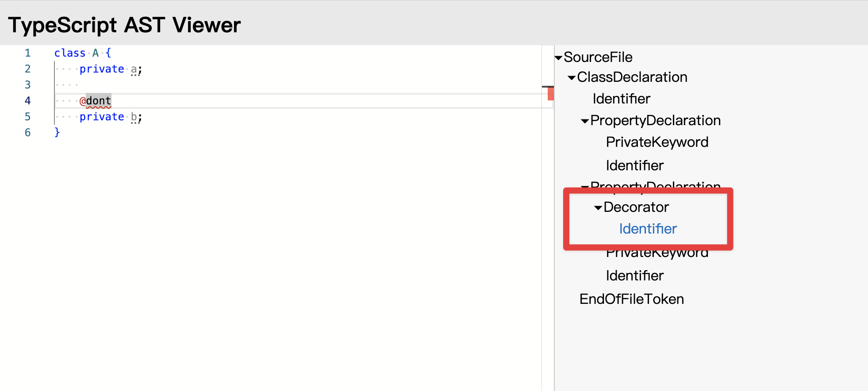Image resolution: width=868 pixels, height=391 pixels.
Task: Click the TypeScript AST Viewer title
Action: (x=124, y=25)
